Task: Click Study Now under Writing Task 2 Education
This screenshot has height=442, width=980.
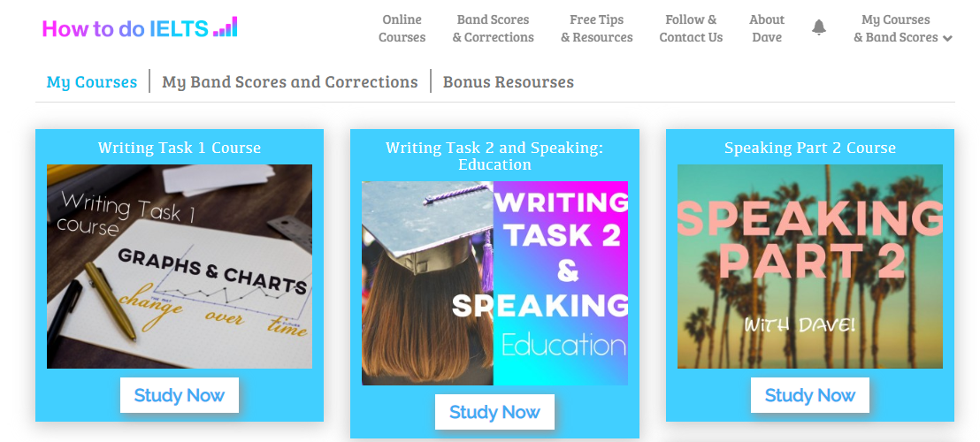Action: [x=494, y=412]
